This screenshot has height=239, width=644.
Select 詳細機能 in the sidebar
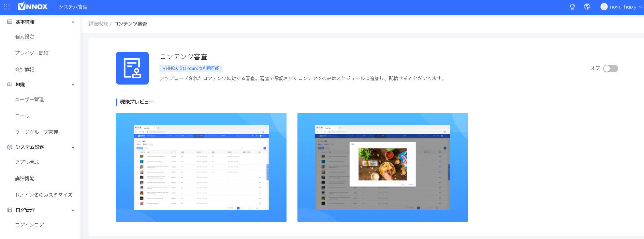[x=25, y=179]
